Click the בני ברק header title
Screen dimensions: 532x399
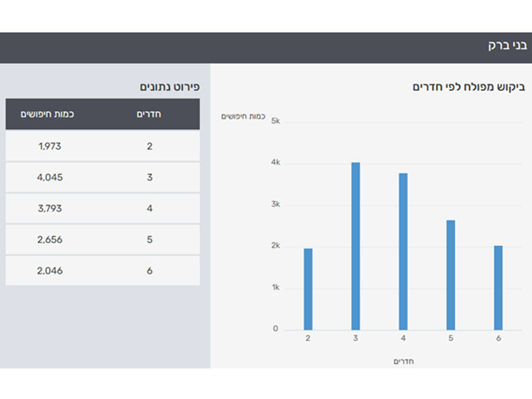pyautogui.click(x=506, y=46)
